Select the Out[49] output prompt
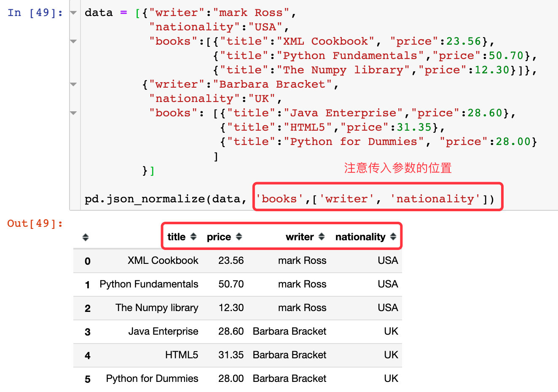 pyautogui.click(x=35, y=223)
